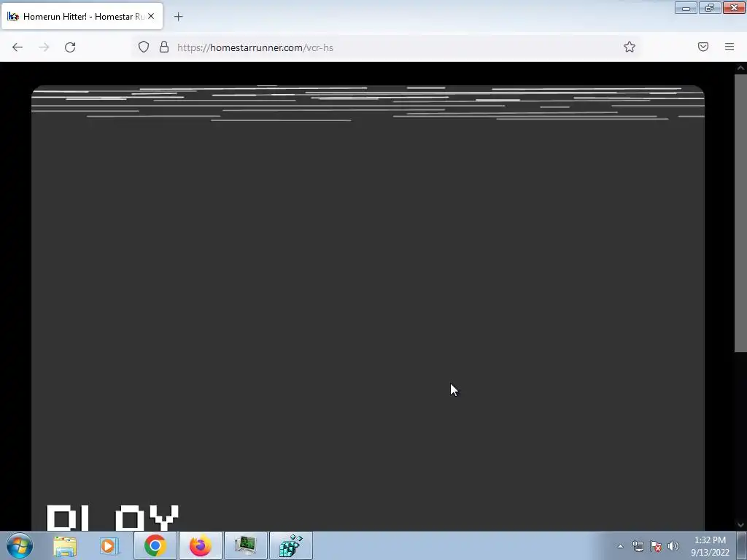This screenshot has height=560, width=747.
Task: Click the scrollbar down arrow
Action: [x=740, y=525]
